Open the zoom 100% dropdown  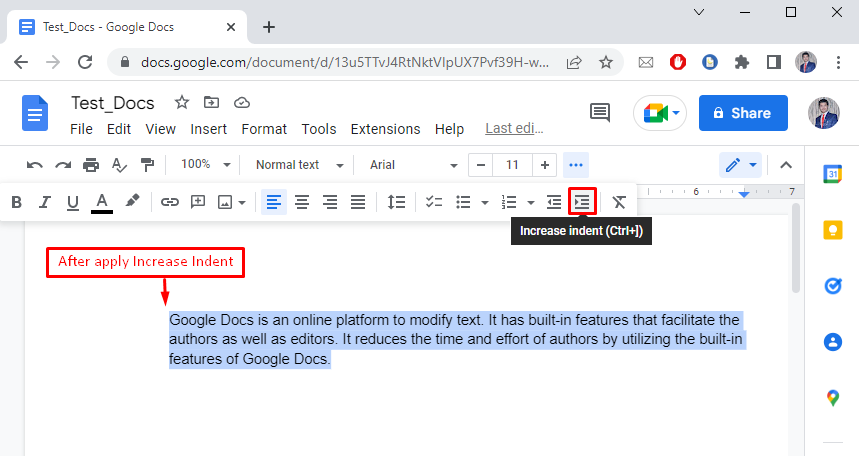point(205,164)
